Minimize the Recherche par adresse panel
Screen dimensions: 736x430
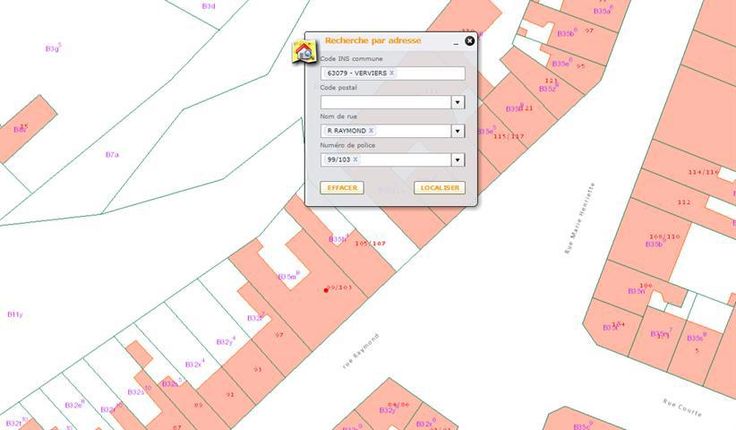click(455, 43)
